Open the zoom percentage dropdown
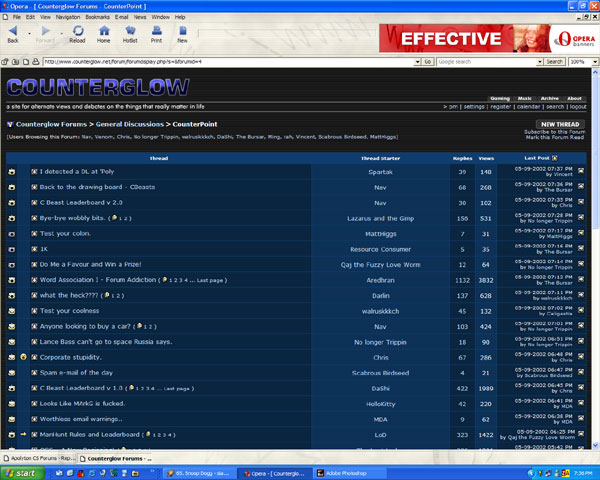The width and height of the screenshot is (600, 480). click(591, 61)
